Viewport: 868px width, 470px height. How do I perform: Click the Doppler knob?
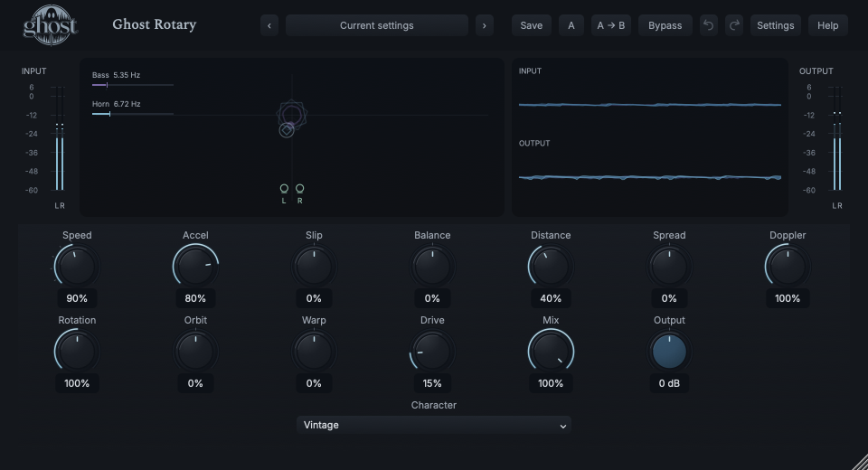point(788,267)
